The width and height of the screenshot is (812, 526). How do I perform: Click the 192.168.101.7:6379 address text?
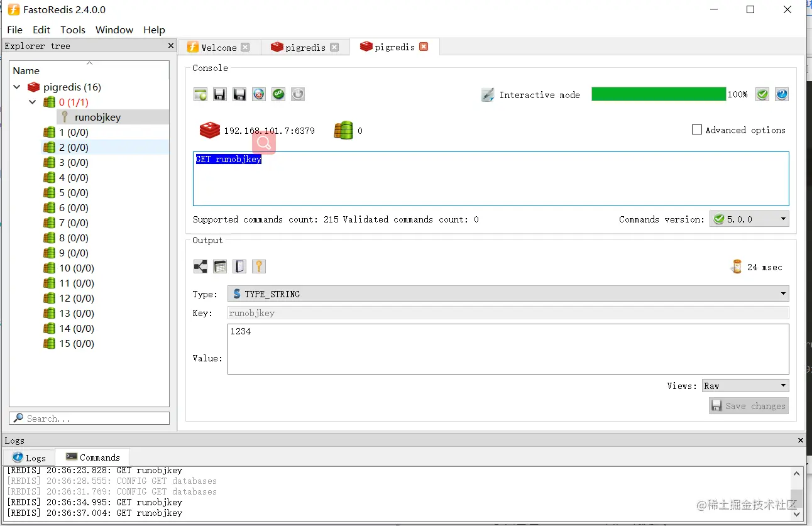270,131
